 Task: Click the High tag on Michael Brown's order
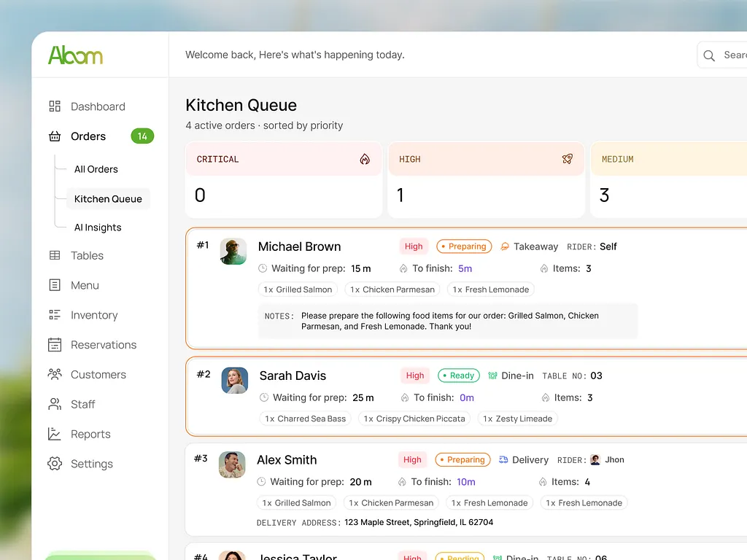(414, 246)
